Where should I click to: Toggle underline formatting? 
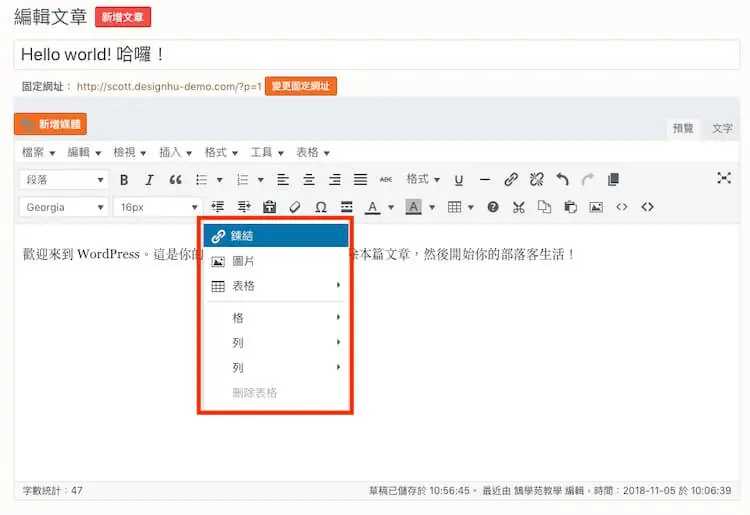pyautogui.click(x=459, y=180)
